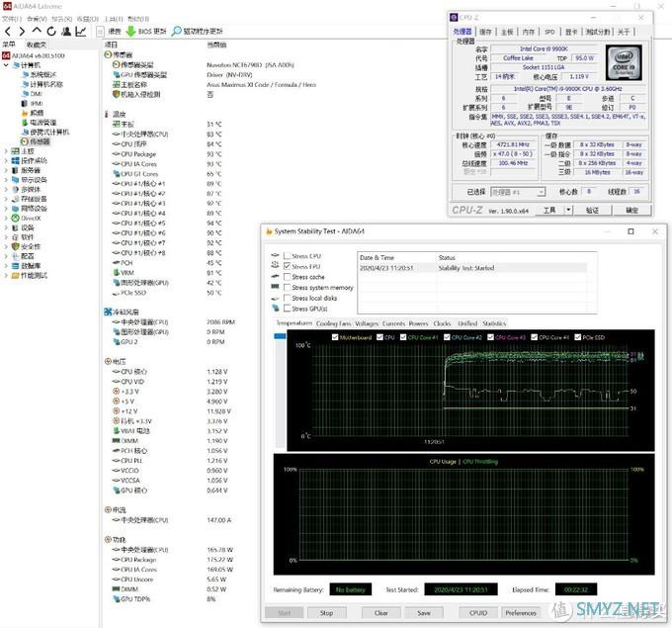Screen dimensions: 672x628
Task: Expand the 存储设备 storage tree node
Action: (x=6, y=199)
